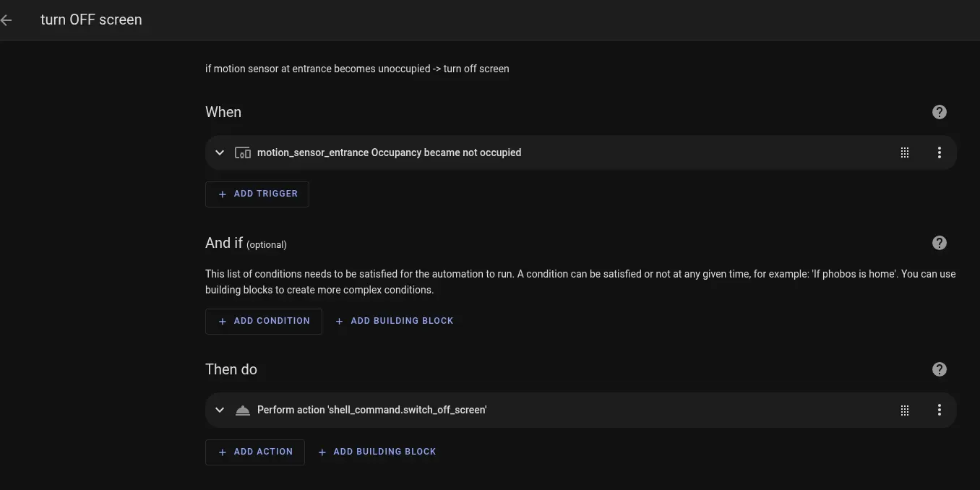Expand the motion_sensor_entrance trigger row
The height and width of the screenshot is (490, 980).
click(220, 152)
